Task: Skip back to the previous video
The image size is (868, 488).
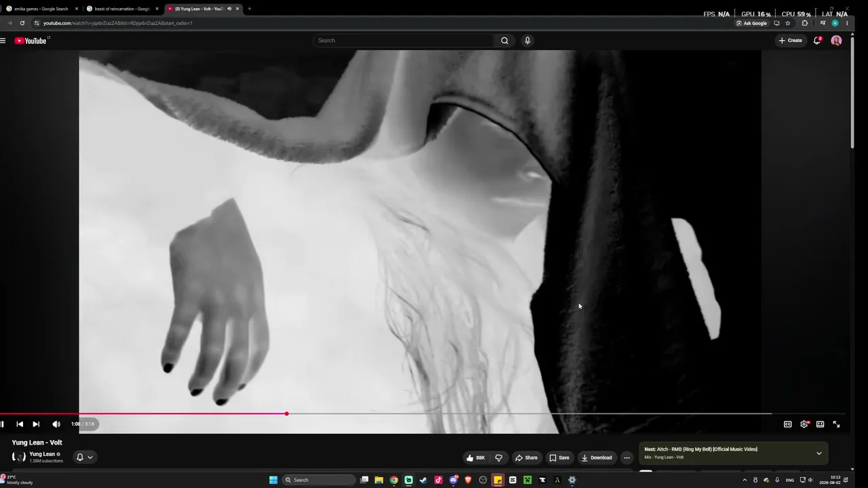Action: (x=20, y=424)
